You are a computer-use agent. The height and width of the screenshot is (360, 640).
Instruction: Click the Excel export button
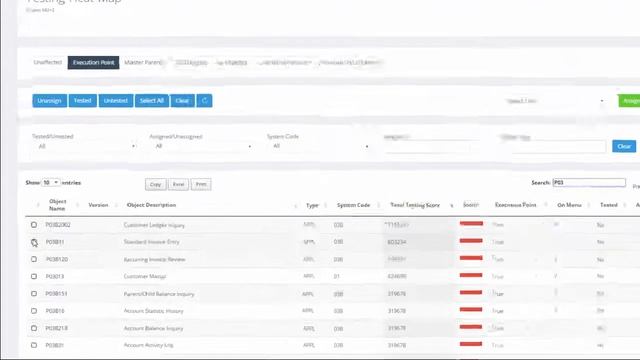[x=178, y=184]
